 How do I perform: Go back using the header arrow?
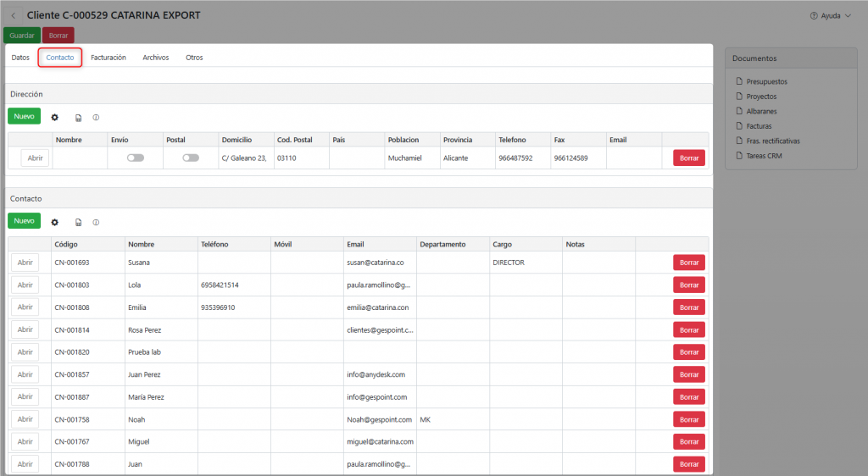coord(13,15)
